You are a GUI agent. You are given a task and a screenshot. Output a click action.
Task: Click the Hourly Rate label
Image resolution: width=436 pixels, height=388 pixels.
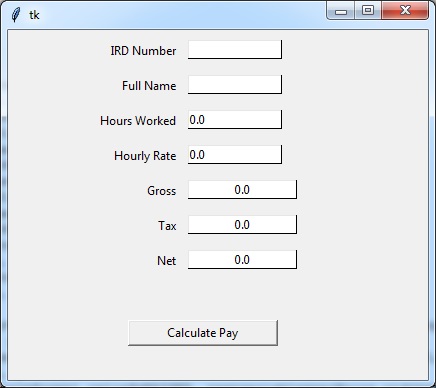(x=145, y=156)
